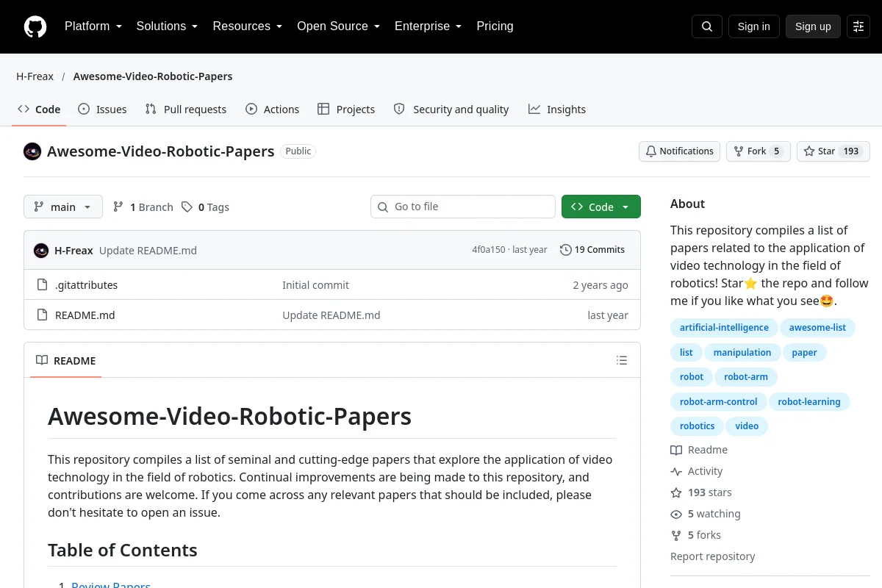Switch to the Issues tab

[102, 110]
